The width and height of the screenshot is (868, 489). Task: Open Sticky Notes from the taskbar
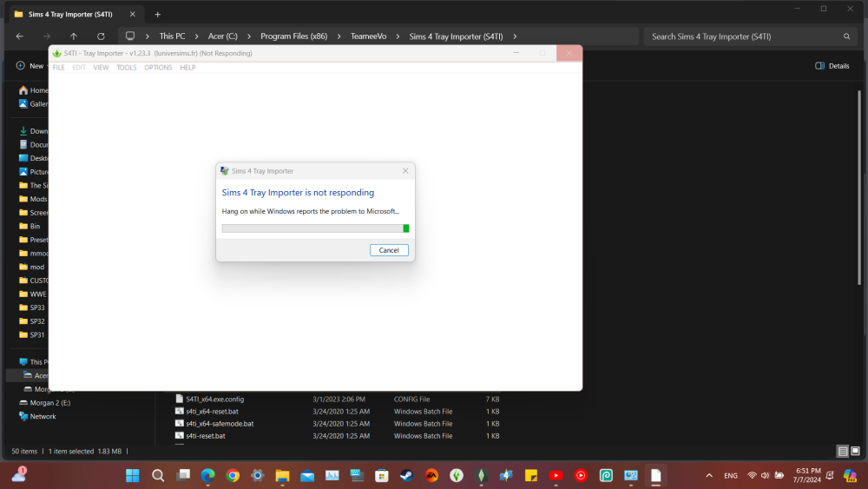pos(531,475)
